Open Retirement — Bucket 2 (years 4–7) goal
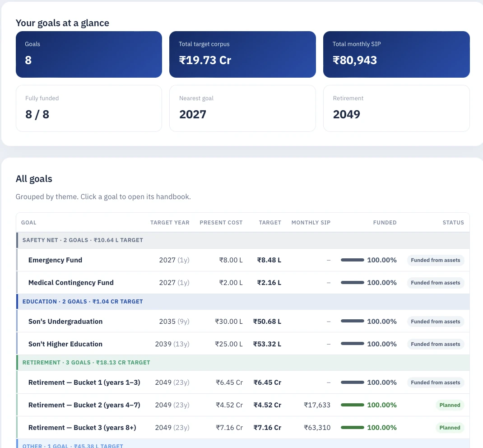Screen dimensions: 483x448 click(x=243, y=405)
